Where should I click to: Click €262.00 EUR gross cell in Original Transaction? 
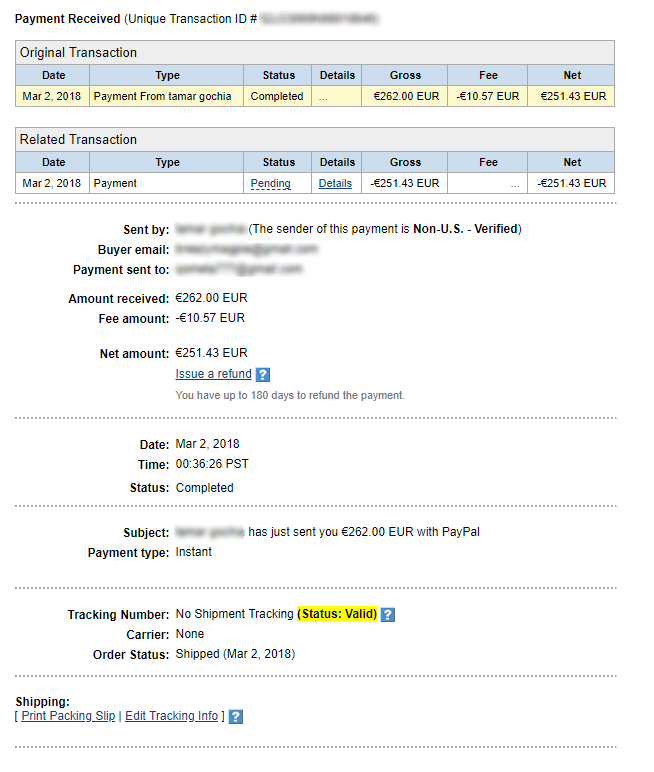click(x=404, y=96)
